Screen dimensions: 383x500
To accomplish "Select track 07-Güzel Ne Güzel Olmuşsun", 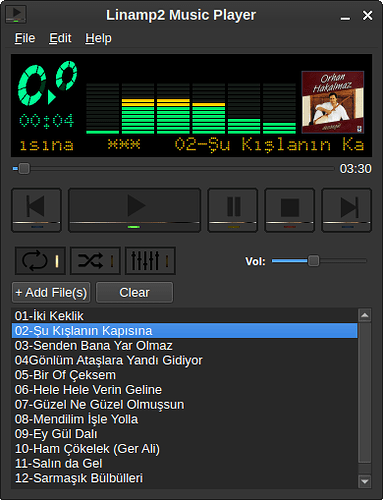I will (x=185, y=405).
